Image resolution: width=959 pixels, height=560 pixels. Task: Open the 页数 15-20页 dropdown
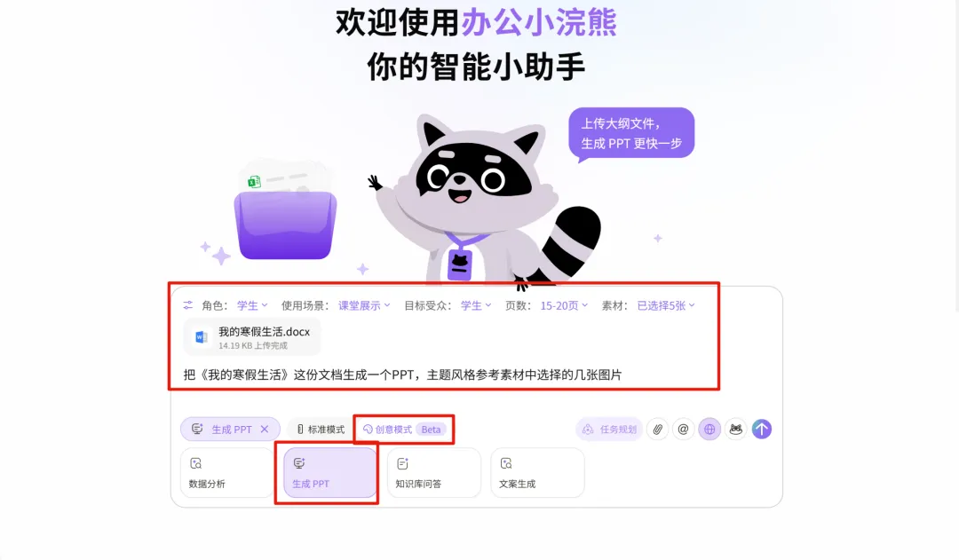point(564,305)
